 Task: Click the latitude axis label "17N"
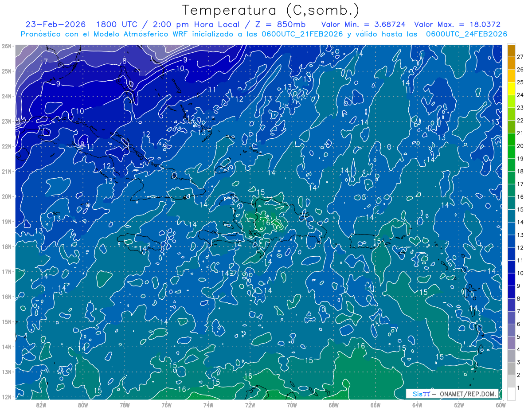pos(7,271)
